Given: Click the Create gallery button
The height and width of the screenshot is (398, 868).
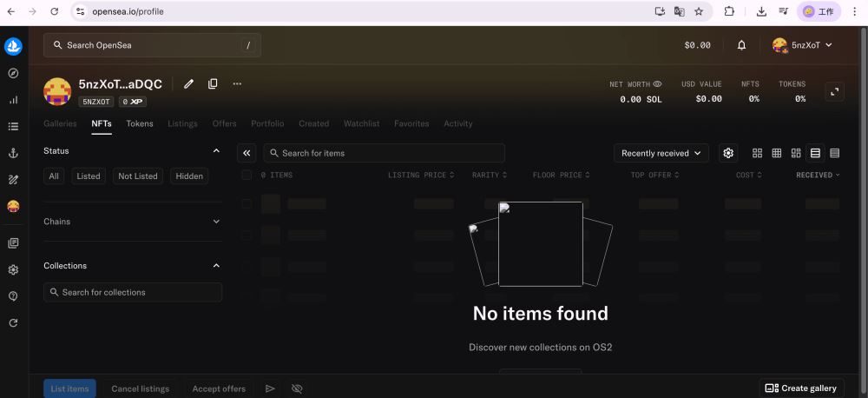Looking at the screenshot, I should tap(801, 388).
